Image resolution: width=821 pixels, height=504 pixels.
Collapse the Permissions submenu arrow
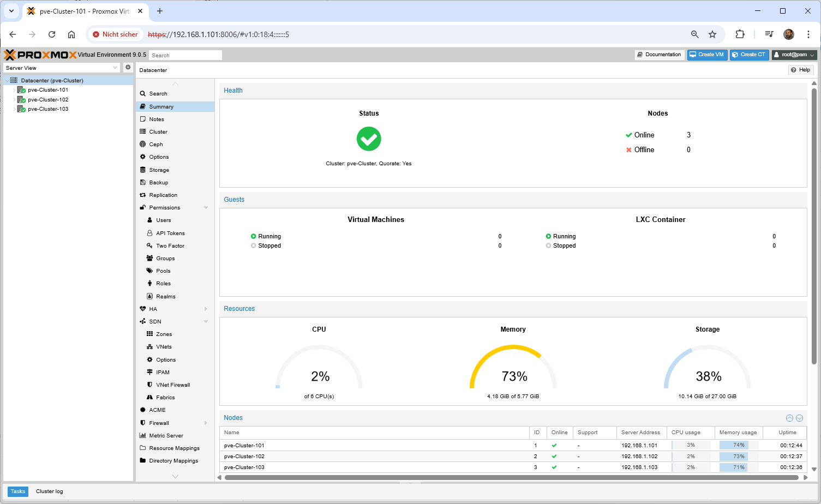point(206,208)
